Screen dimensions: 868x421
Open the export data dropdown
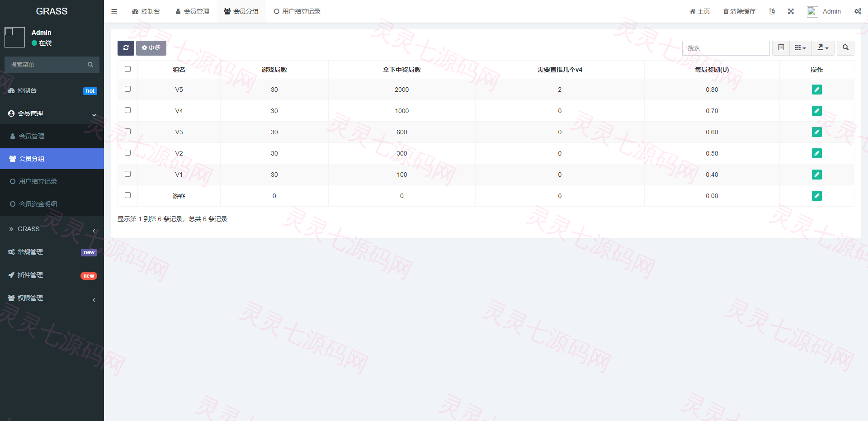823,48
